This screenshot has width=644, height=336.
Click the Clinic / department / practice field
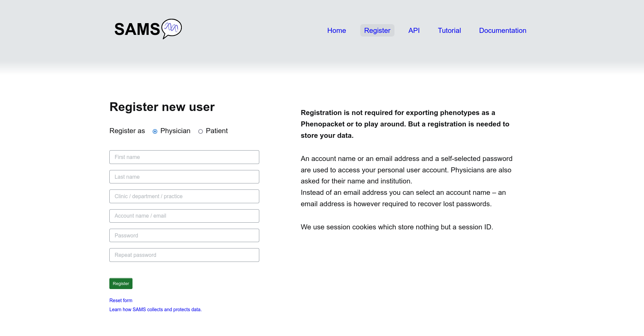184,197
